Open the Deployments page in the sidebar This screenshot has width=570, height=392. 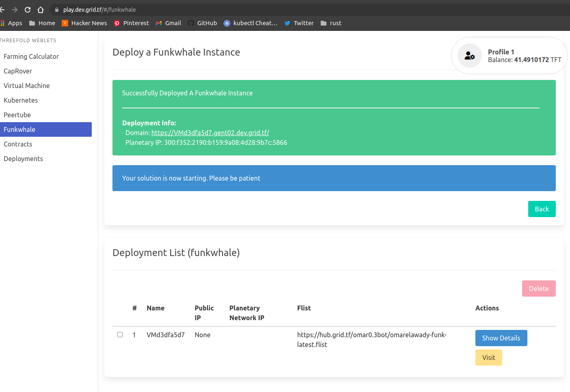[23, 158]
